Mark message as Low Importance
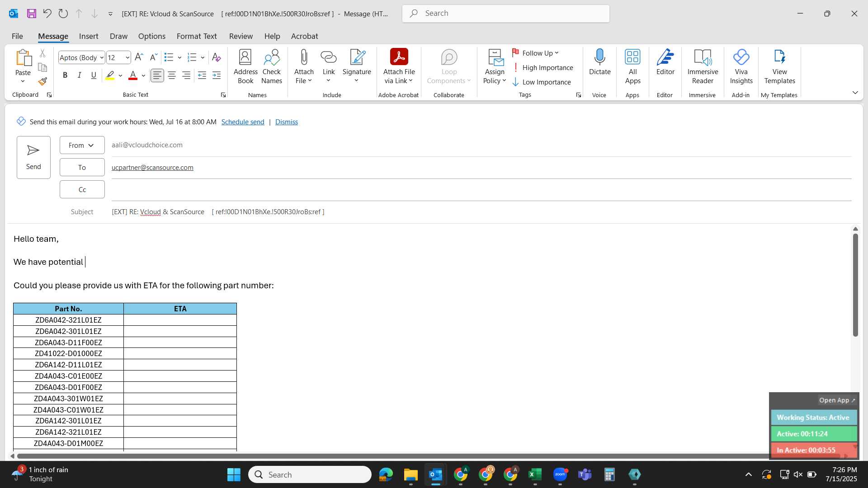868x488 pixels. 542,82
